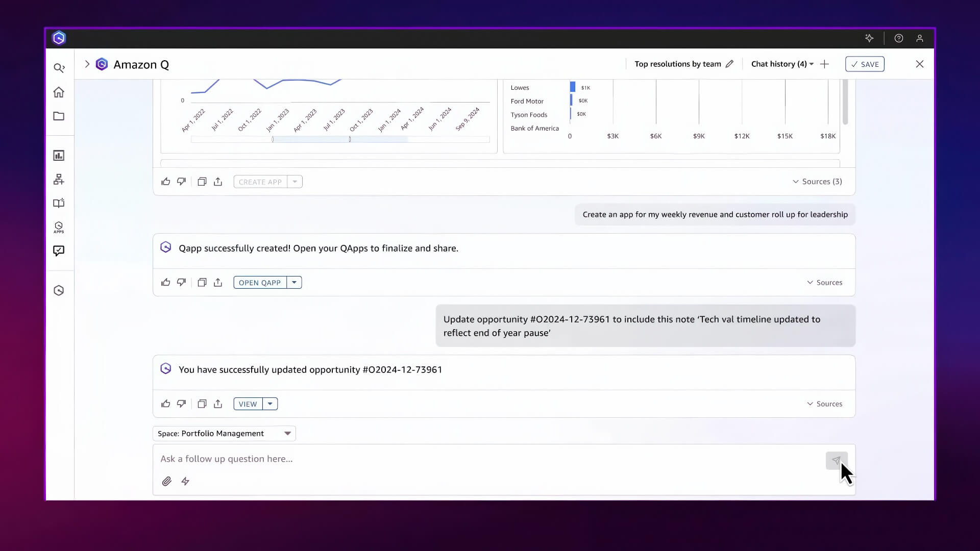Open the Qapp with the OPEN QAPP button

click(x=260, y=282)
